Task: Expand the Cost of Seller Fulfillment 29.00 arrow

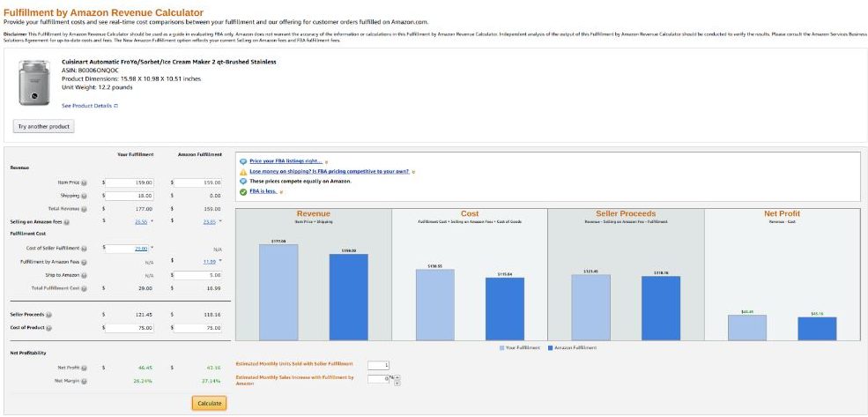Action: point(152,248)
